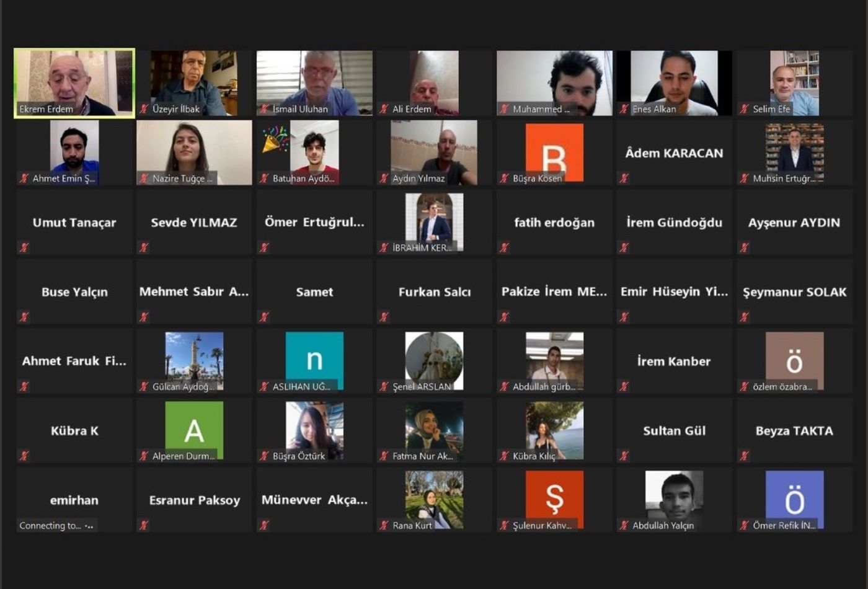Screen dimensions: 868x589
Task: Select Şenel ARSLAN's circular profile picture
Action: (434, 361)
